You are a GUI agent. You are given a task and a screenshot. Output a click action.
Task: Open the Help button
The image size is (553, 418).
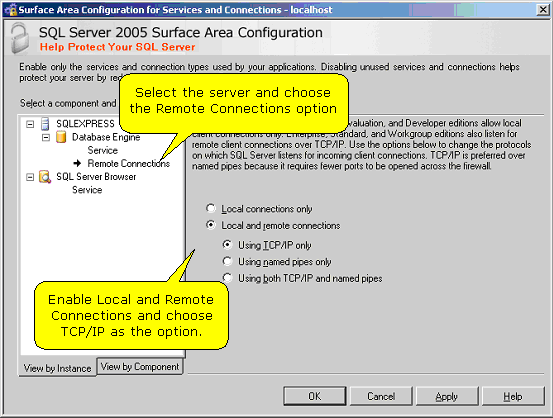513,396
